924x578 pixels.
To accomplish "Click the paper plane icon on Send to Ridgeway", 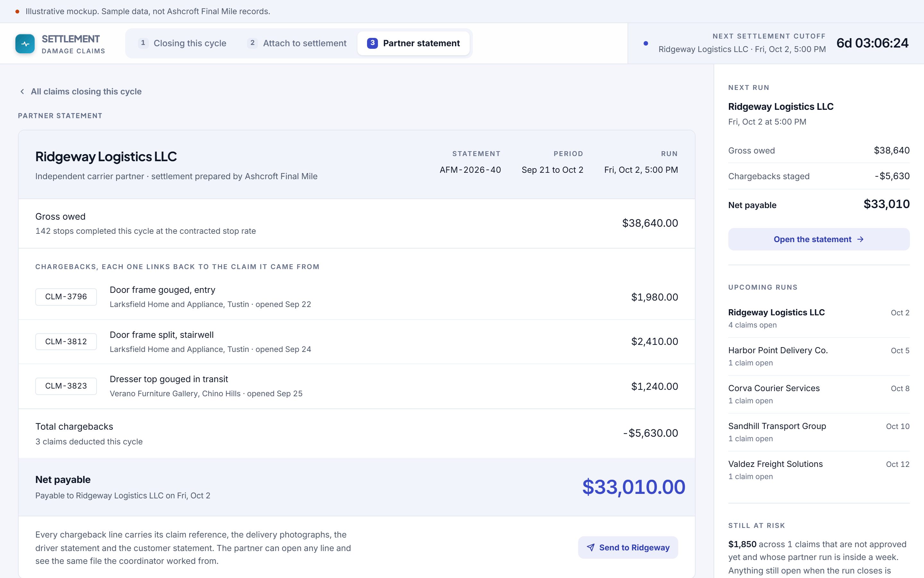I will point(590,547).
